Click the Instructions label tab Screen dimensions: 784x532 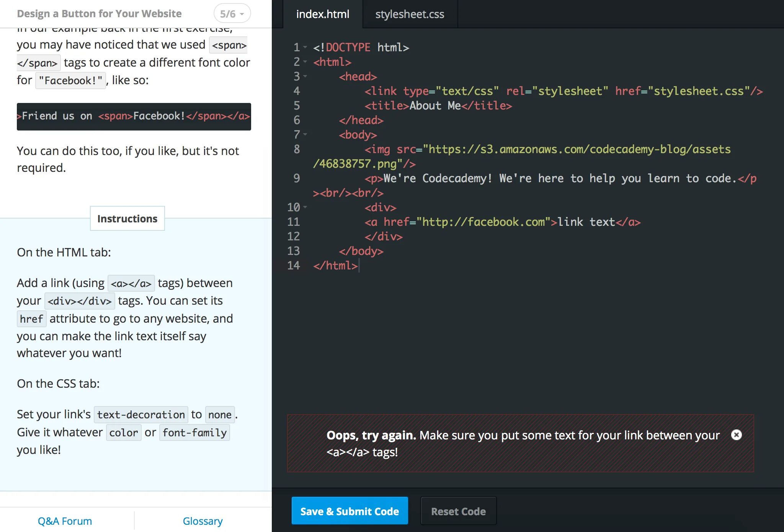(127, 219)
